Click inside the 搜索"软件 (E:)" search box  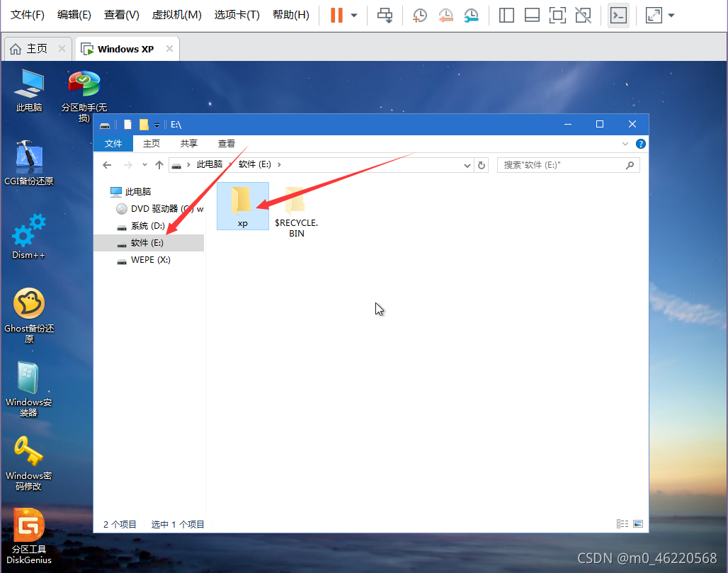point(567,164)
